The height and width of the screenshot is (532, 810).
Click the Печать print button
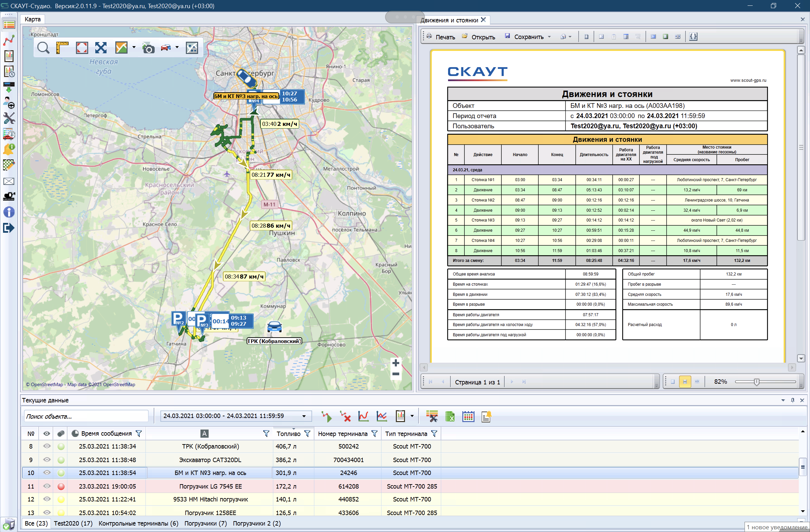pos(441,37)
